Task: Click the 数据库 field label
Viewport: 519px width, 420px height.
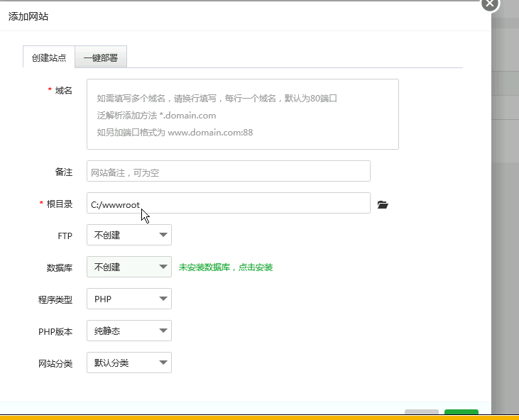Action: (x=60, y=267)
